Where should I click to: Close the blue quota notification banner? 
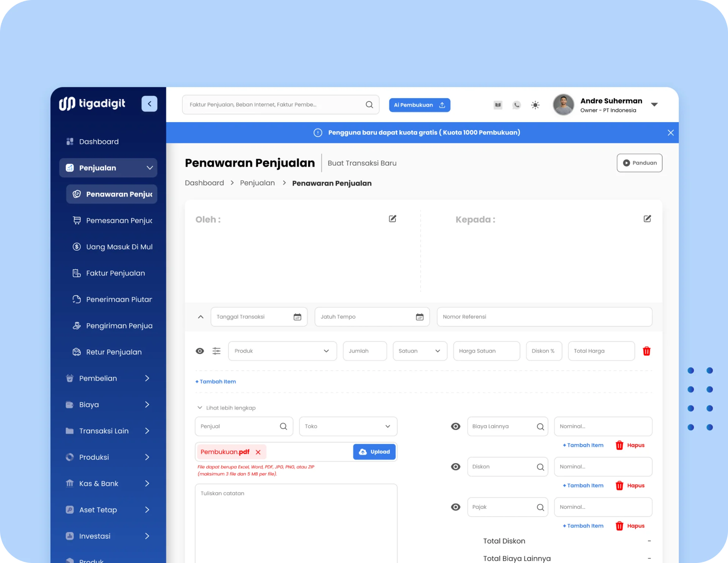[x=670, y=133]
